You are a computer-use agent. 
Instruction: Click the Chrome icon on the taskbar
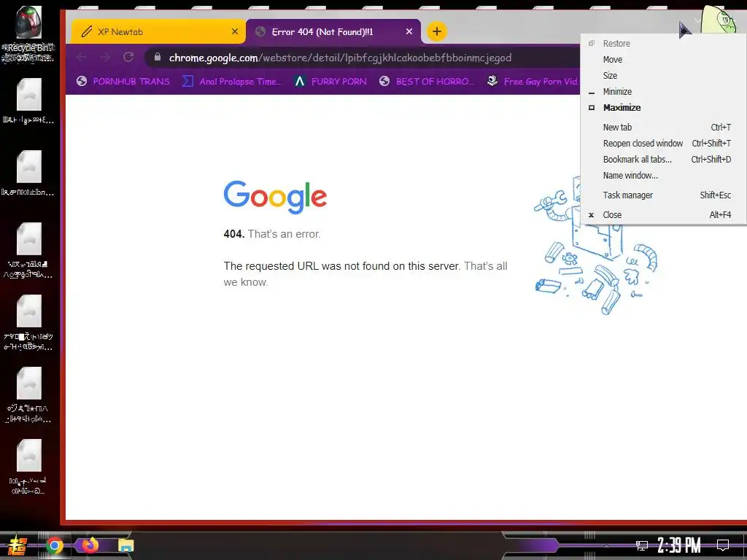(x=55, y=545)
